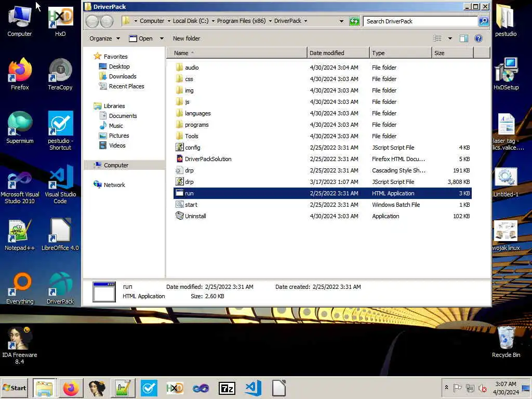Sort files by the Name column
532x399 pixels.
click(236, 53)
